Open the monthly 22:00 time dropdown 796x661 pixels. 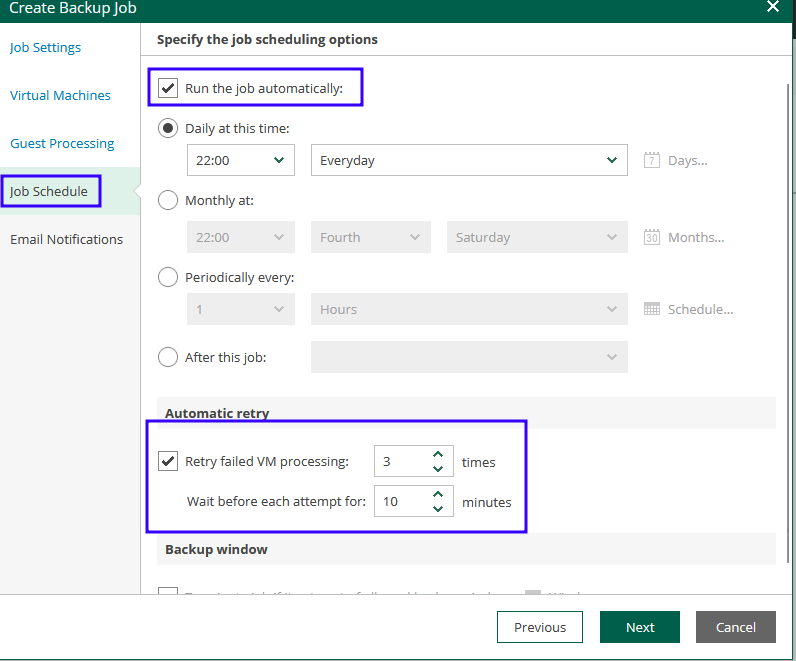click(241, 237)
